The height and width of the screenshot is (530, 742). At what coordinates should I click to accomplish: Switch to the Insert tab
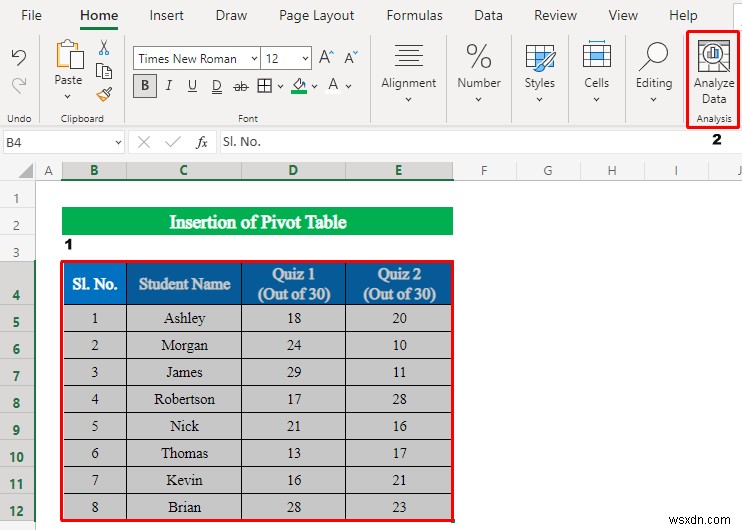coord(166,15)
